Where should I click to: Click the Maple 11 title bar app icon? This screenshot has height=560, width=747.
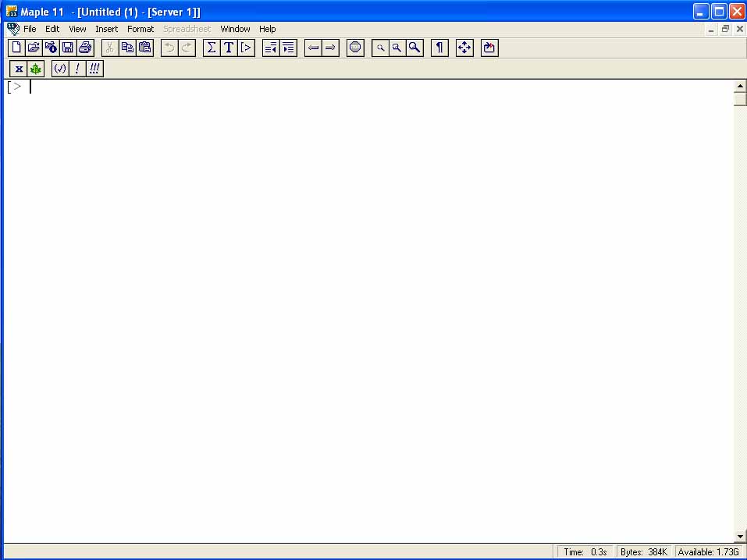click(12, 12)
